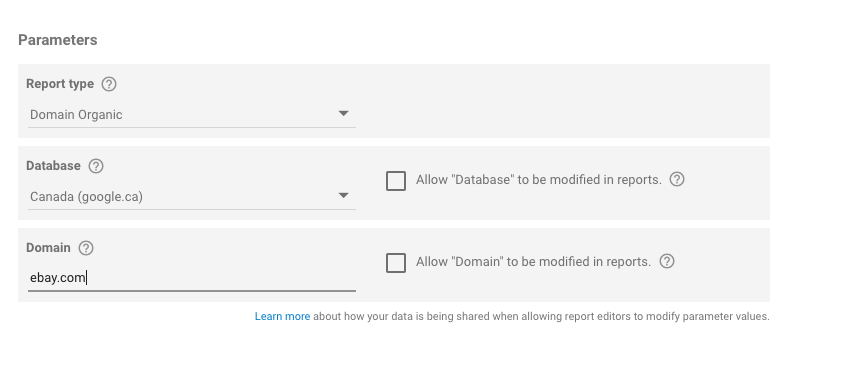Image resolution: width=843 pixels, height=382 pixels.
Task: Open the Learn more link
Action: tap(282, 316)
